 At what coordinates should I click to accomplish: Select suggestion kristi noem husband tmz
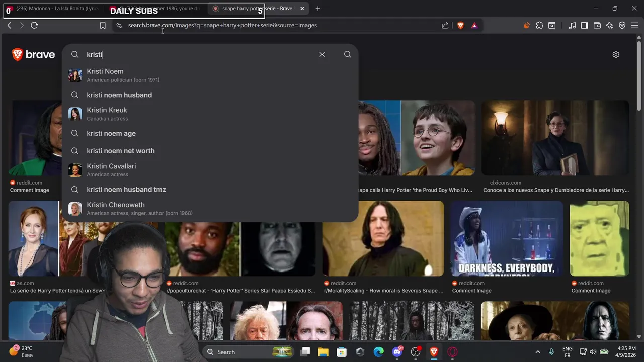[210, 190]
